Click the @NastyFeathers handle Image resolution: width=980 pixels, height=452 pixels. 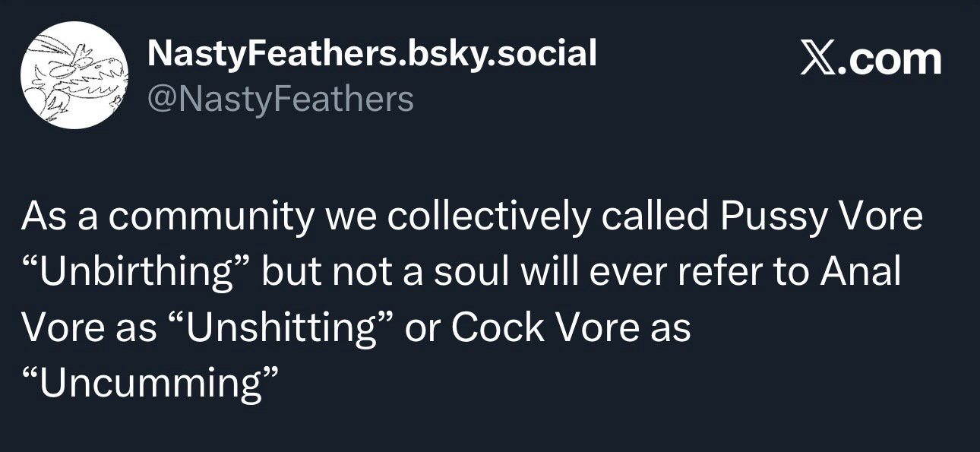pyautogui.click(x=281, y=98)
